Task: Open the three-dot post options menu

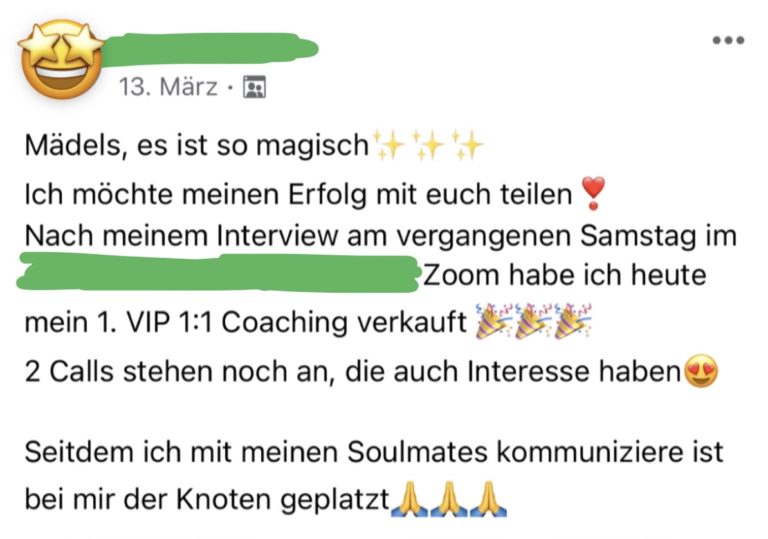Action: click(x=728, y=40)
